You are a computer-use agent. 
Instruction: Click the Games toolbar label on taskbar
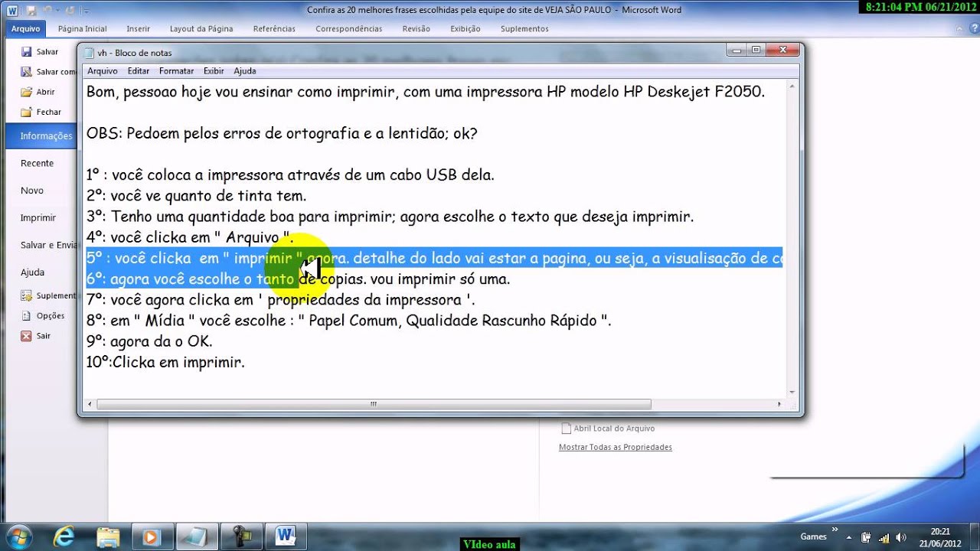(813, 537)
